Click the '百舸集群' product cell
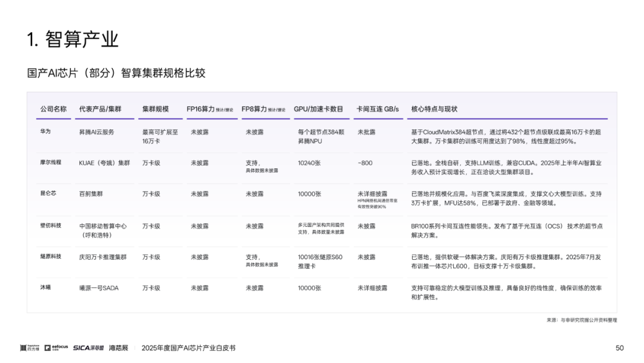The width and height of the screenshot is (644, 363). 91,194
